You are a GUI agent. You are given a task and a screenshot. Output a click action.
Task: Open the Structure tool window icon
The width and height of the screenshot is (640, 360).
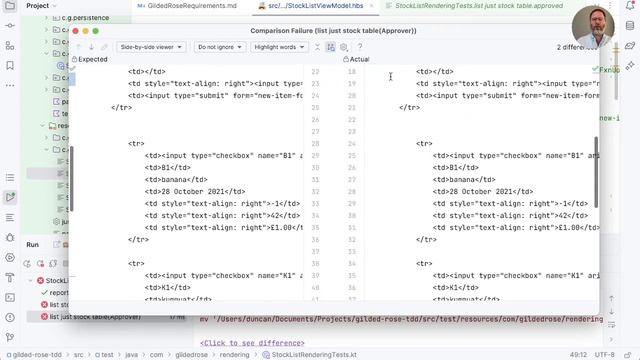[x=10, y=45]
